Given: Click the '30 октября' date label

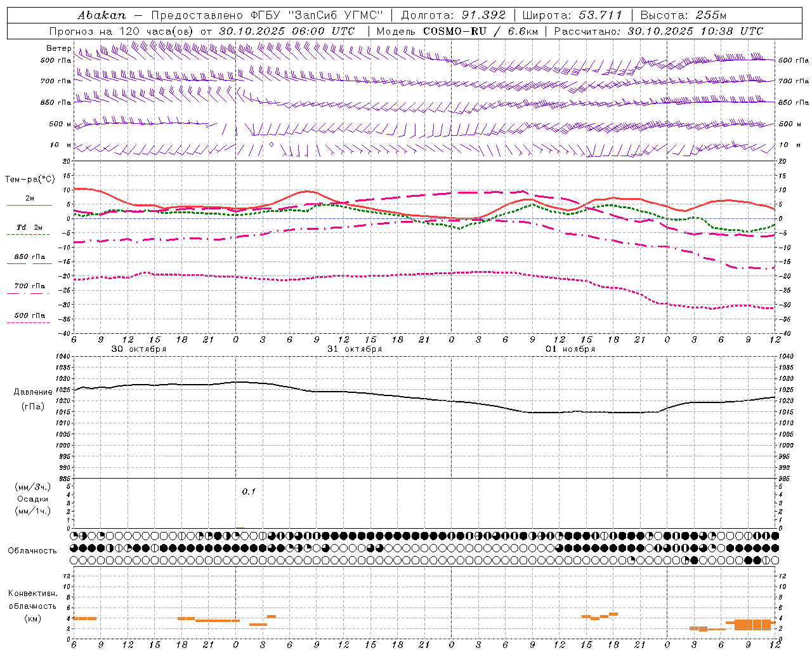Looking at the screenshot, I should 139,349.
